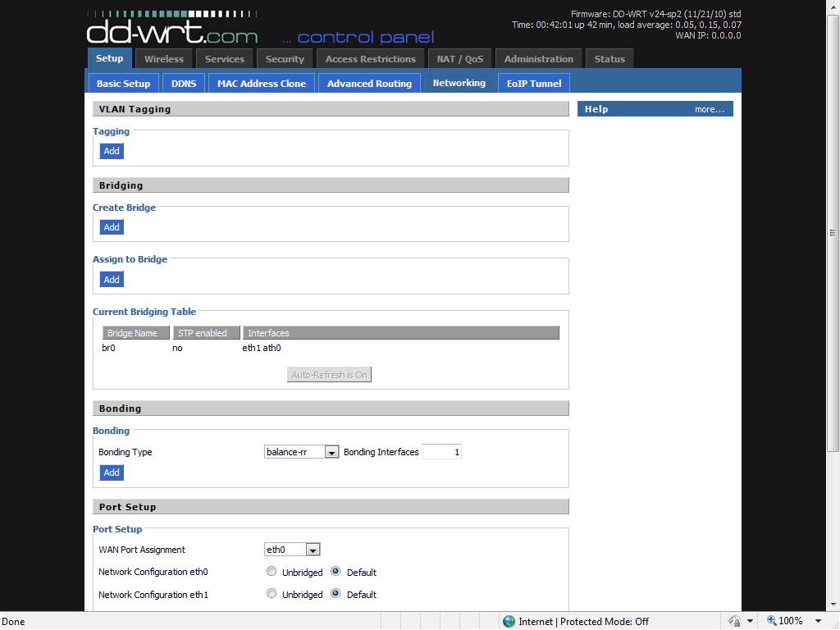The height and width of the screenshot is (630, 840).
Task: Click the Internet zone globe icon
Action: click(509, 621)
